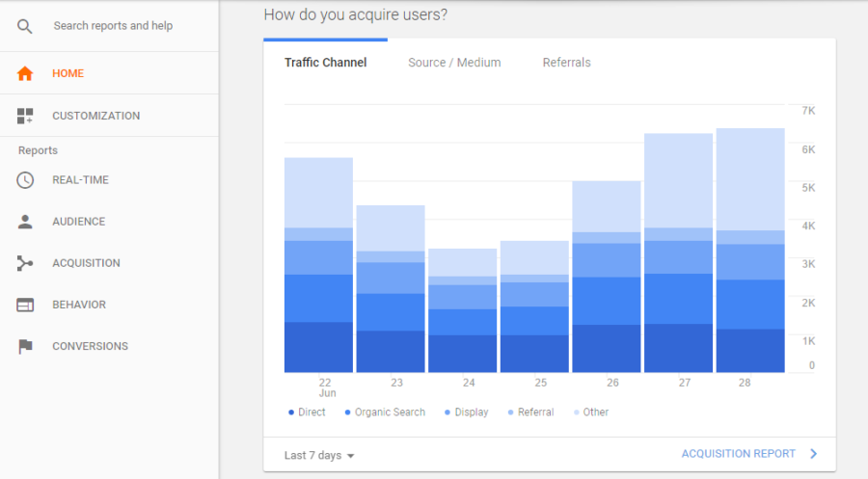Switch to the Source / Medium tab
Viewport: 868px width, 479px height.
(x=454, y=63)
